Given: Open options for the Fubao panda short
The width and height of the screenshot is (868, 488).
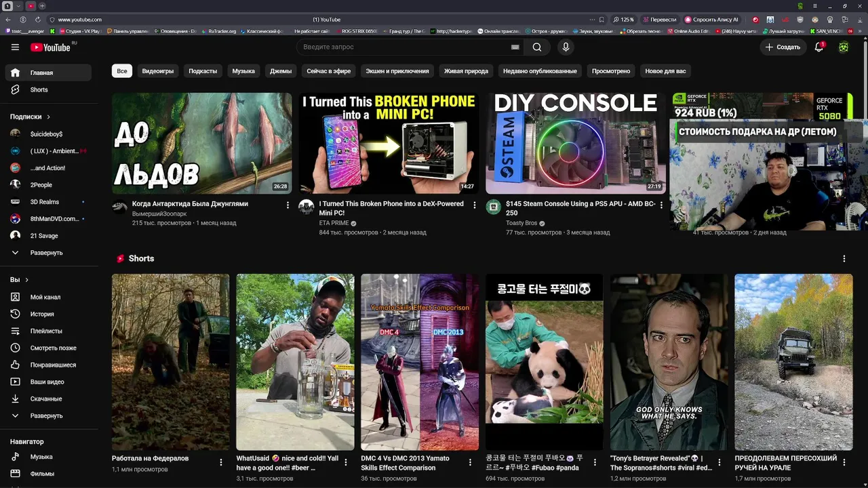Looking at the screenshot, I should click(x=595, y=462).
